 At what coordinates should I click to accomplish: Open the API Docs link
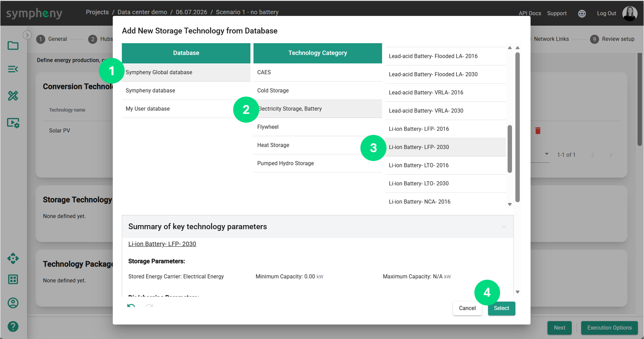point(530,13)
